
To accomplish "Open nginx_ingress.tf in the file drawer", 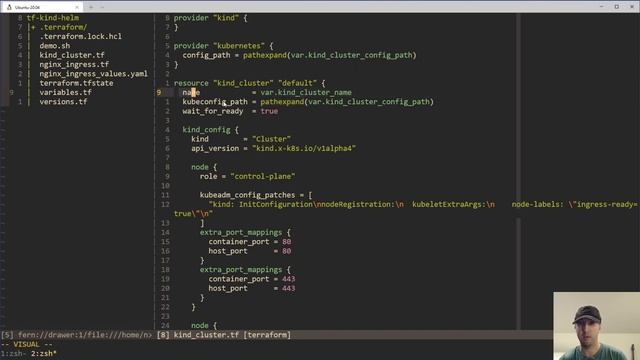I will (x=74, y=64).
